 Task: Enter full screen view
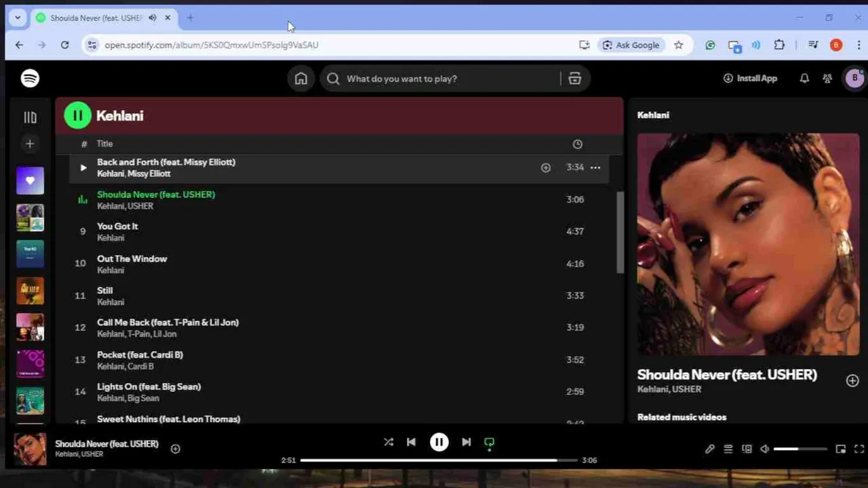tap(859, 449)
